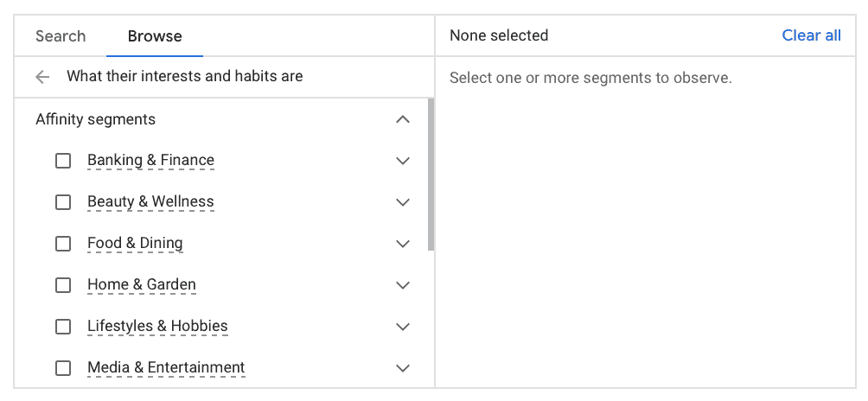This screenshot has height=401, width=868.
Task: Expand the Banking & Finance chevron
Action: point(402,161)
